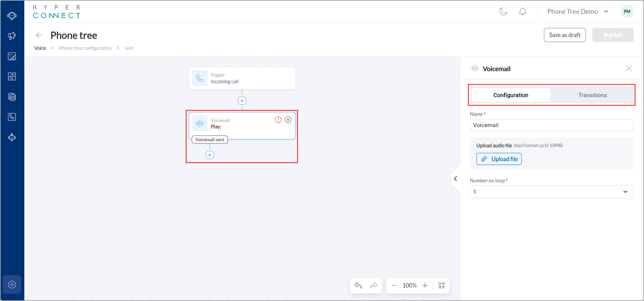Image resolution: width=644 pixels, height=301 pixels.
Task: Open the notifications bell
Action: coord(522,11)
